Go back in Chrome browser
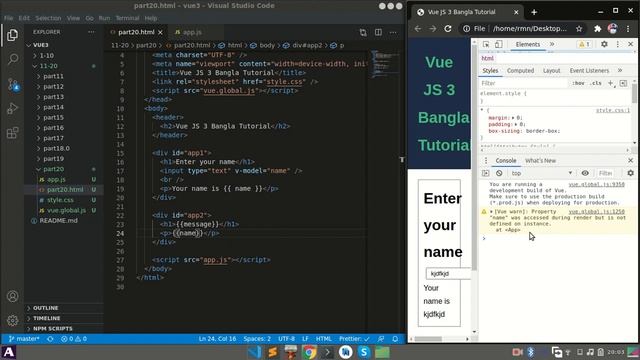The height and width of the screenshot is (360, 640). pyautogui.click(x=418, y=29)
